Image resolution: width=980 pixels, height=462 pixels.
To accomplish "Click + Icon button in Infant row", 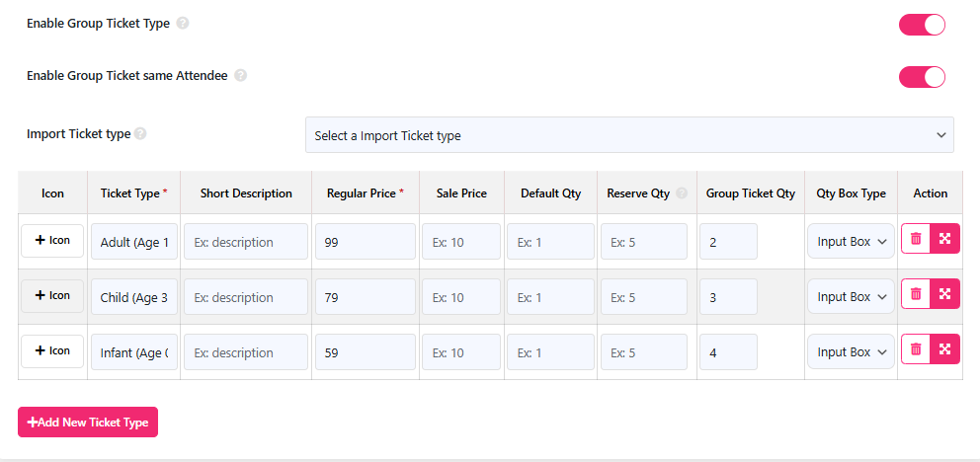I will tap(52, 350).
